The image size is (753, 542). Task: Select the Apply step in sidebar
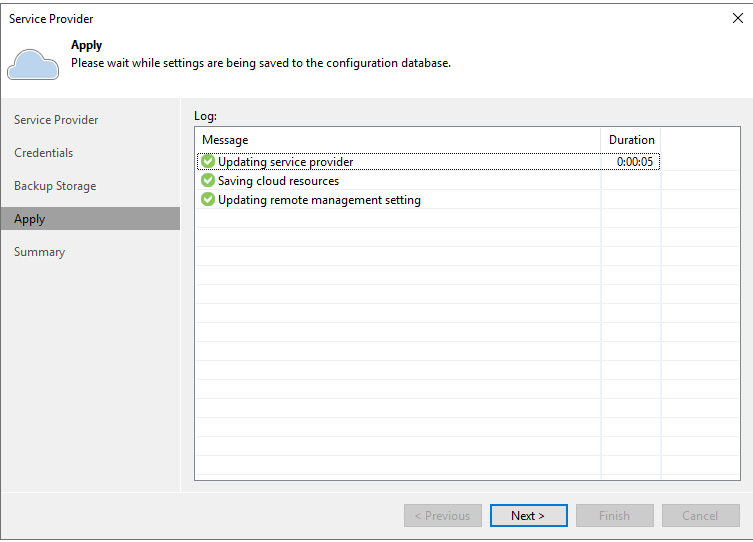90,218
